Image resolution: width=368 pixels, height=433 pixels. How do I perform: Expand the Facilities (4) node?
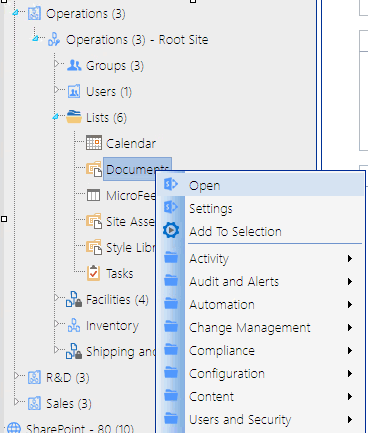[56, 297]
